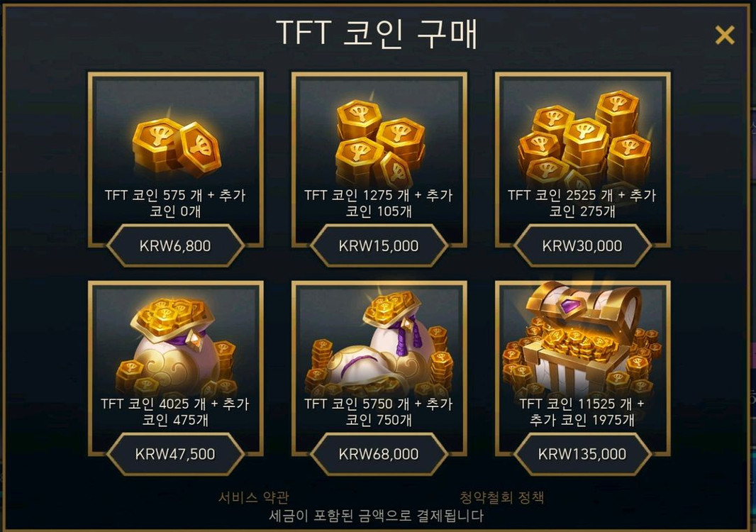Click the 'TFT 코인 2525 개' label text

pos(560,195)
